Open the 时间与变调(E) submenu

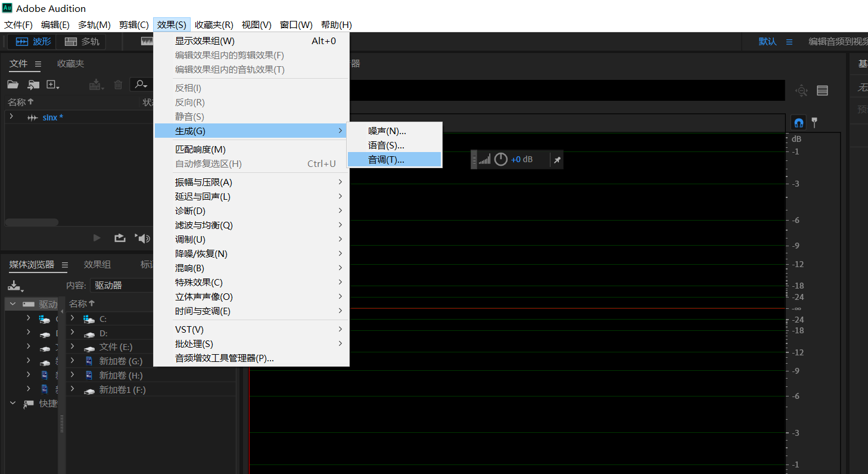click(x=251, y=311)
